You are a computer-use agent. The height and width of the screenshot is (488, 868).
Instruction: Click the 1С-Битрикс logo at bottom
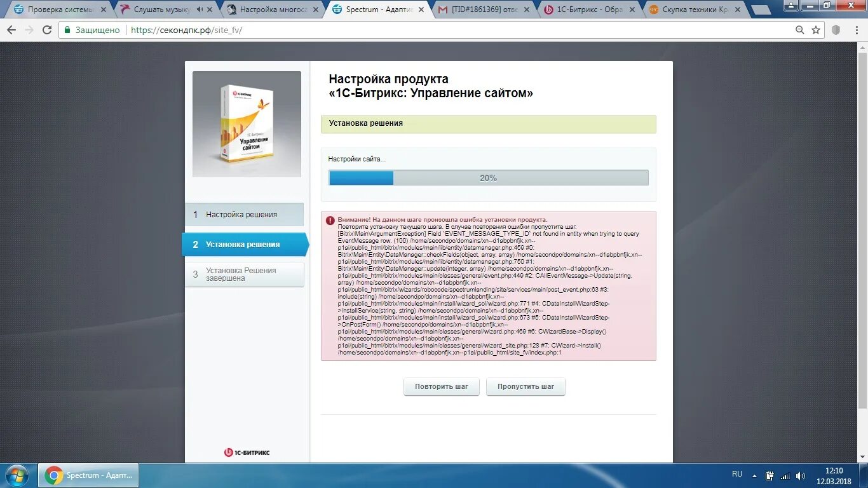coord(247,452)
